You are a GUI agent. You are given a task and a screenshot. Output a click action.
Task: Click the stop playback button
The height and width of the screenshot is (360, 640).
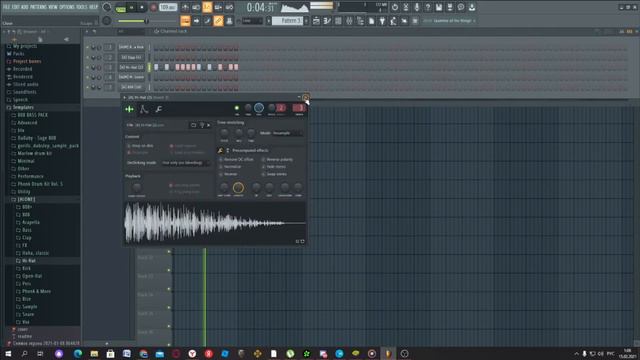tap(142, 7)
